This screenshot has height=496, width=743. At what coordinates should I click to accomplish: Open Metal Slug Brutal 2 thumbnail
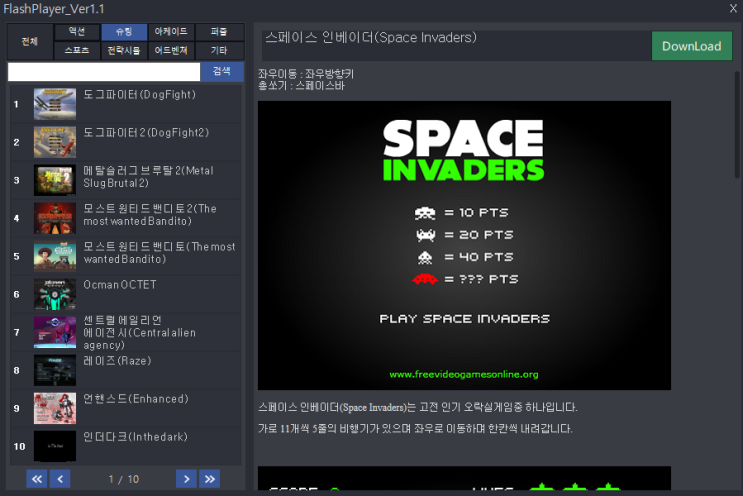[55, 180]
